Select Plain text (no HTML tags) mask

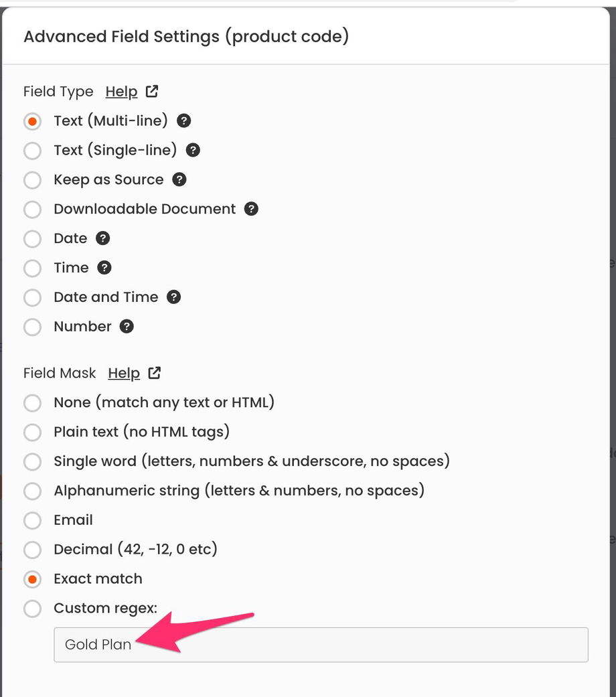pyautogui.click(x=32, y=433)
